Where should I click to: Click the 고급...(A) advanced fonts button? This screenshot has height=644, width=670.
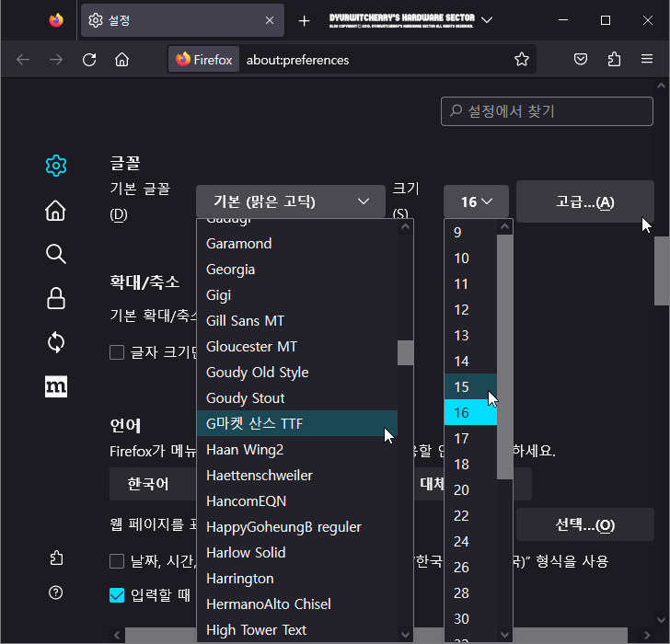pyautogui.click(x=585, y=201)
